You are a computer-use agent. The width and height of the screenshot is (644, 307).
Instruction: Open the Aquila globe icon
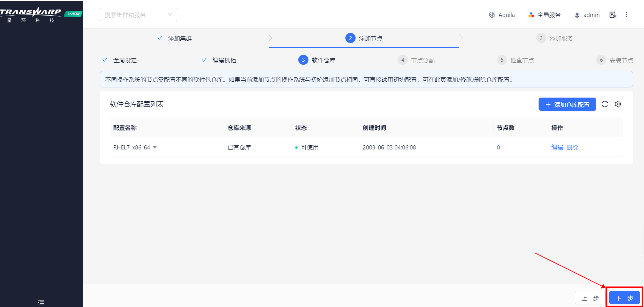(492, 15)
